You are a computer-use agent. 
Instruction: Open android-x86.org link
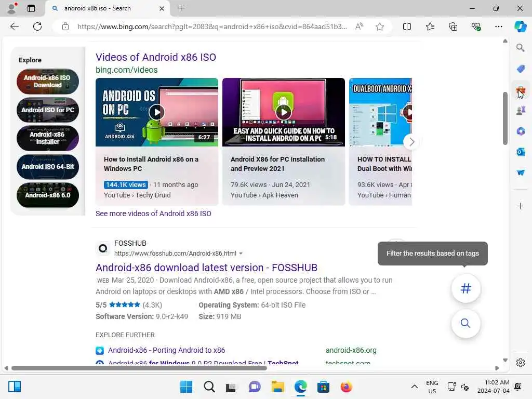click(x=351, y=350)
